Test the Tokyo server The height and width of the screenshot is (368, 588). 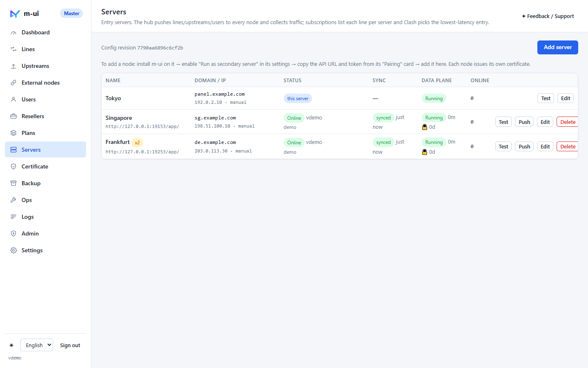pos(546,99)
